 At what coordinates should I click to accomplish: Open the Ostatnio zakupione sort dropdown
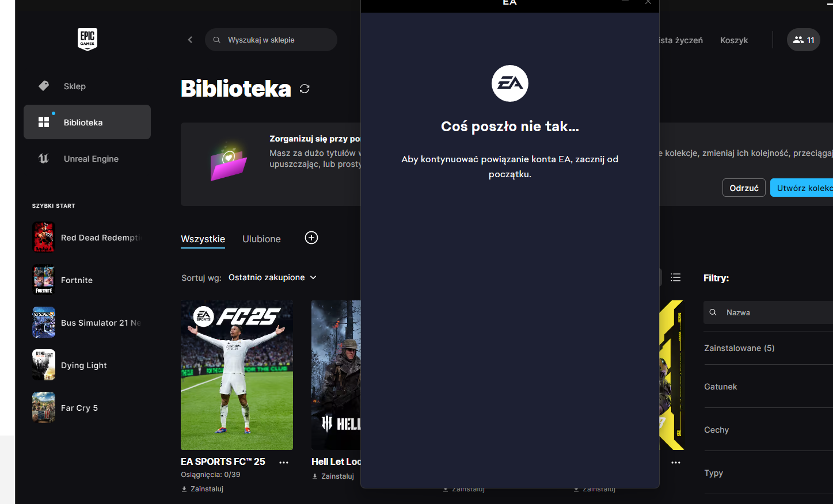[272, 277]
